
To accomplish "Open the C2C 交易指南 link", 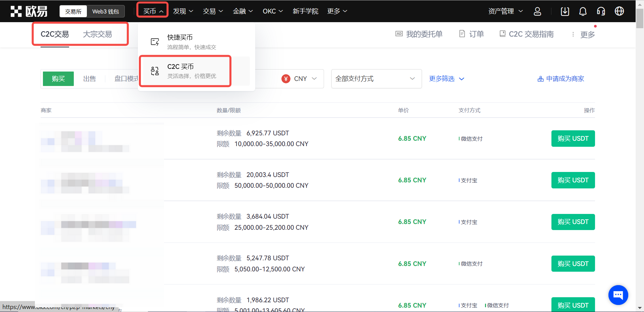I will 531,34.
